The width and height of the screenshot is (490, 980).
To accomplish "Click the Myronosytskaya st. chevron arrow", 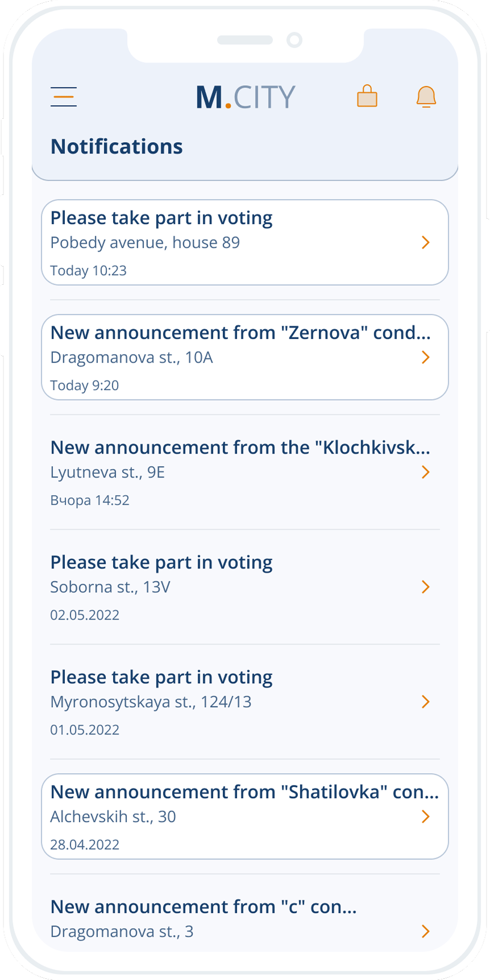I will (x=425, y=702).
